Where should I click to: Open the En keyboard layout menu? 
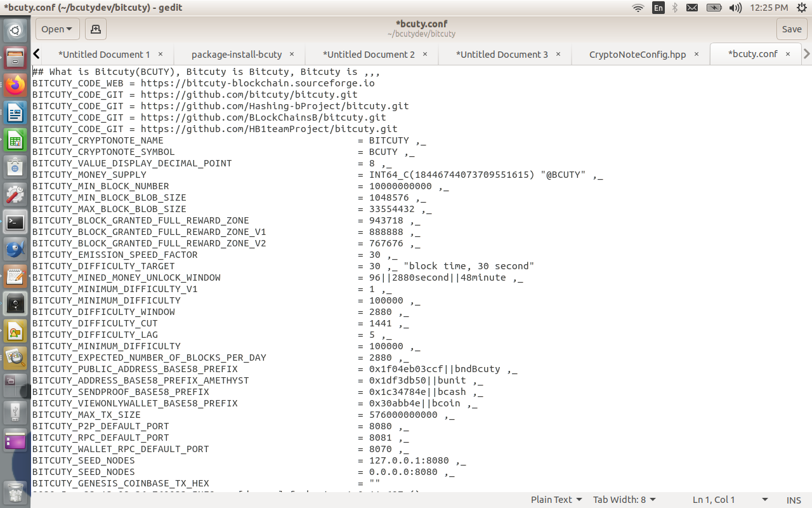(658, 8)
